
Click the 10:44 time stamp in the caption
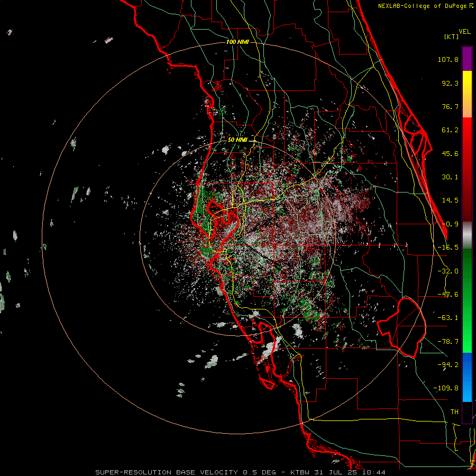coord(373,472)
